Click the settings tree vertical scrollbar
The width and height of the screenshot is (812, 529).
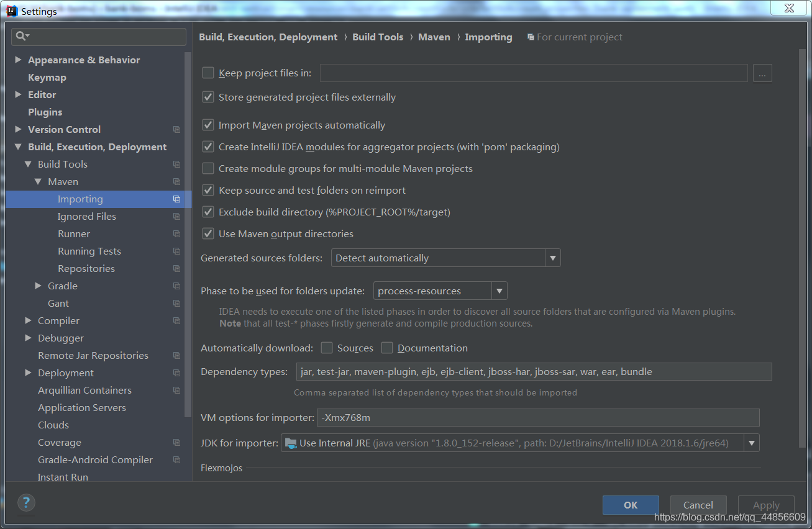coord(188,234)
